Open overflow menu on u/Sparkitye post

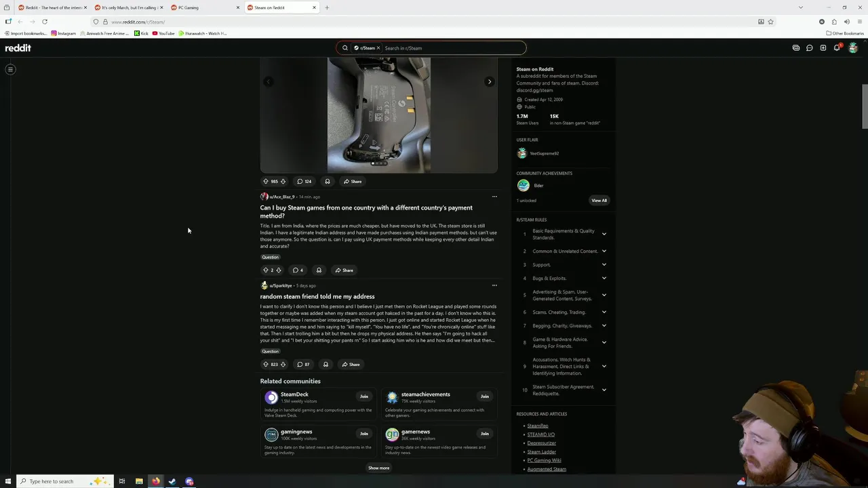point(494,285)
